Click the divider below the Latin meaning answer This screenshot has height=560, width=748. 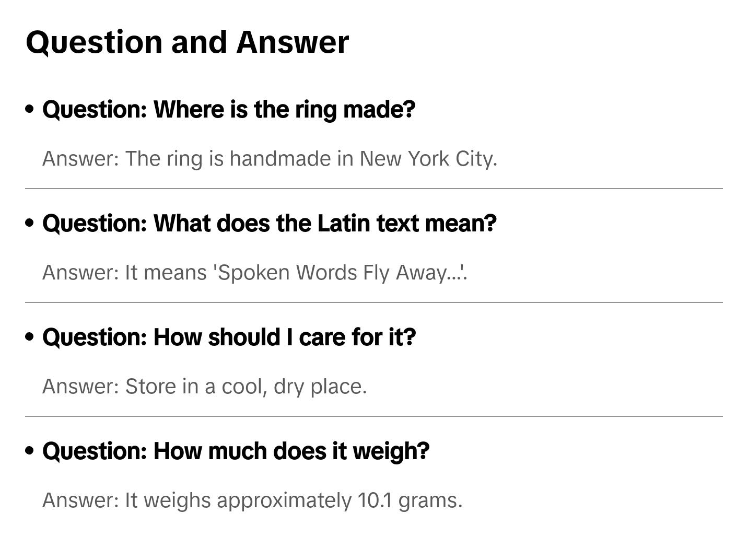374,302
